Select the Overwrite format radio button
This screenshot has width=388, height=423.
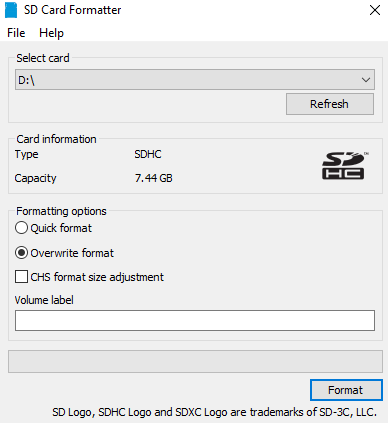[21, 253]
